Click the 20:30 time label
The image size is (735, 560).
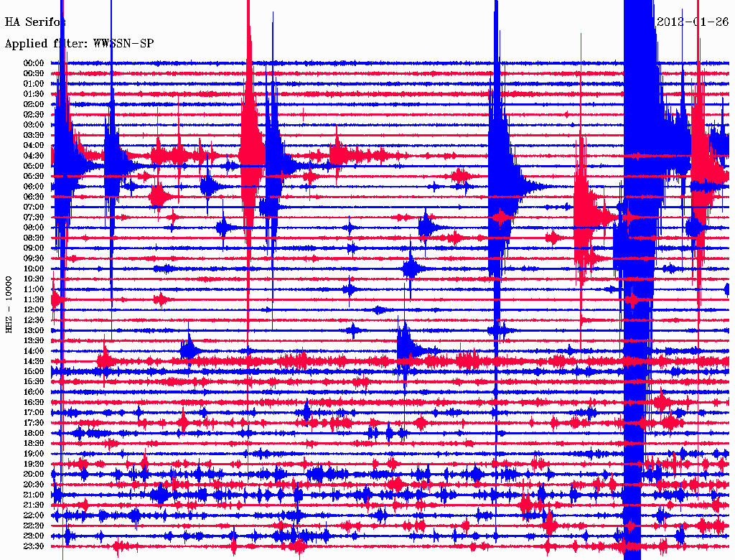[34, 485]
